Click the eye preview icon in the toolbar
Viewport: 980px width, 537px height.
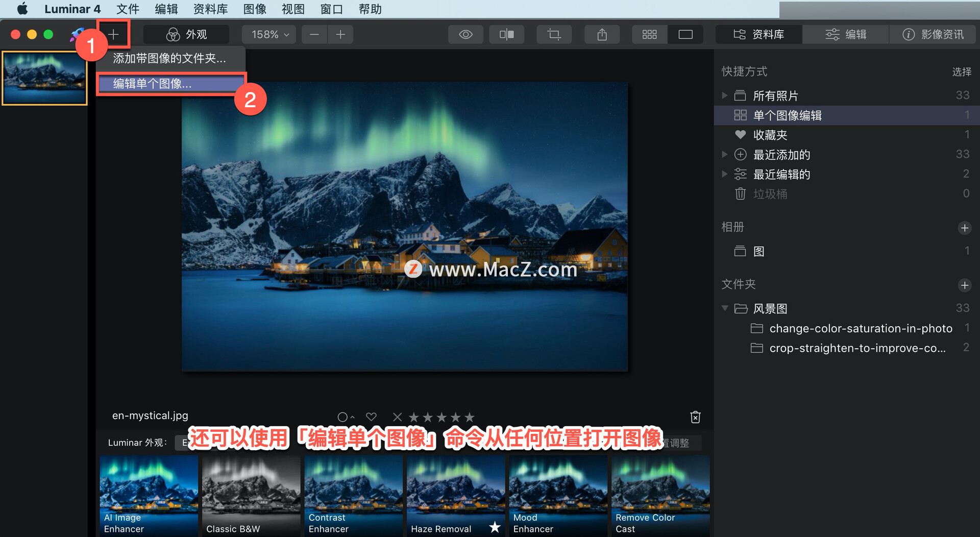[465, 34]
